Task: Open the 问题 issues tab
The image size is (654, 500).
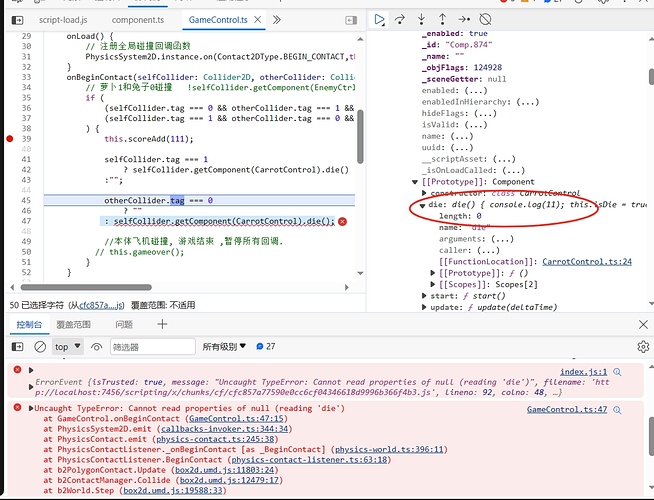Action: [124, 324]
